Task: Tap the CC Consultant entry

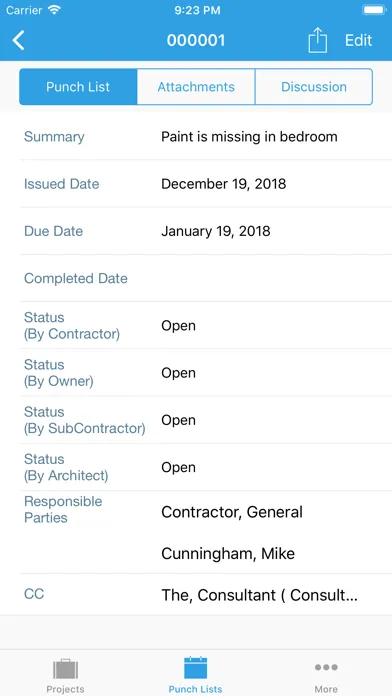Action: point(259,595)
